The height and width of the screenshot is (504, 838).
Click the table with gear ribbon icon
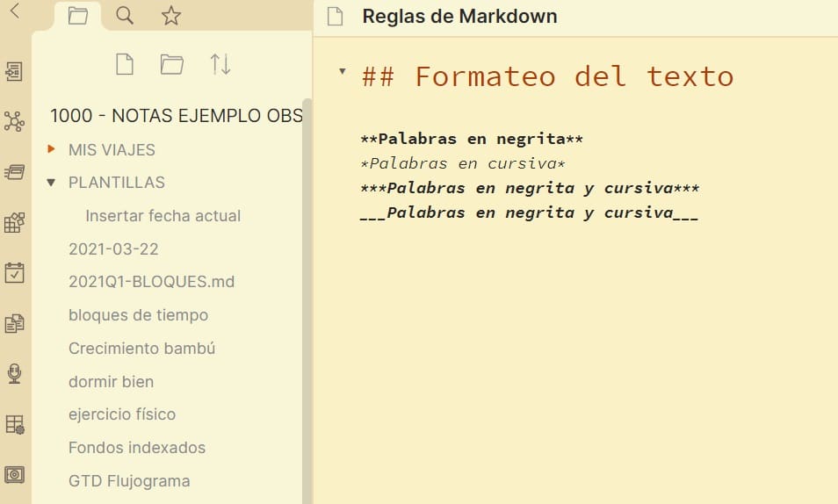(14, 424)
